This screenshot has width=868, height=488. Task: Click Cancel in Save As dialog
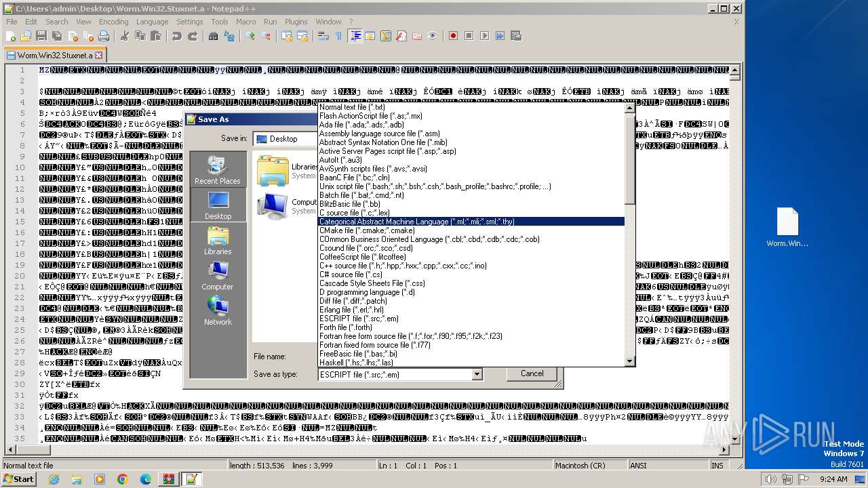(x=532, y=373)
